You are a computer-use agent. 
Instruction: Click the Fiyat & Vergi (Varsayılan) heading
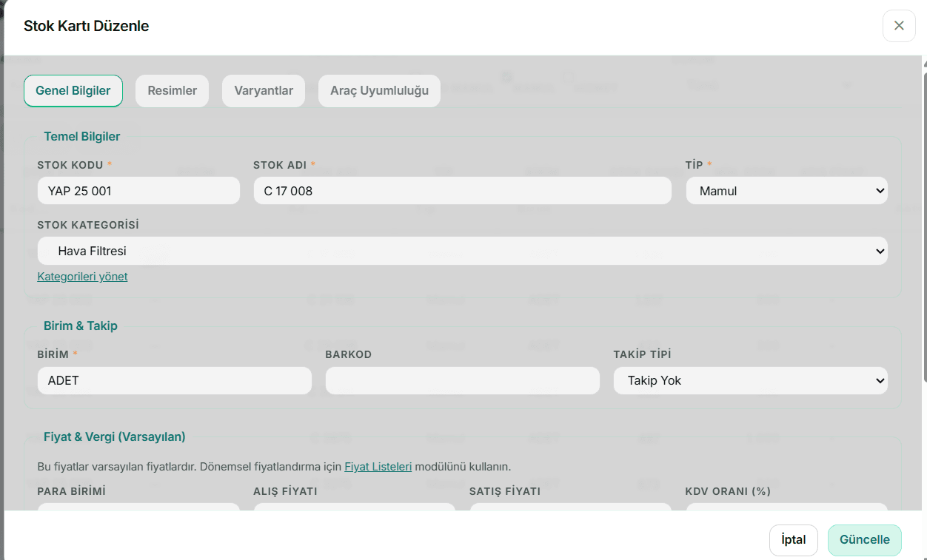[x=115, y=436]
